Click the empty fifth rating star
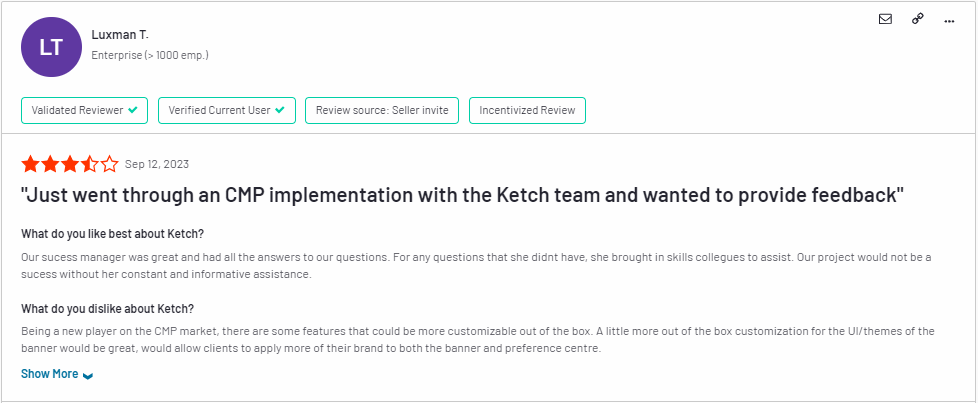This screenshot has height=403, width=978. [110, 165]
